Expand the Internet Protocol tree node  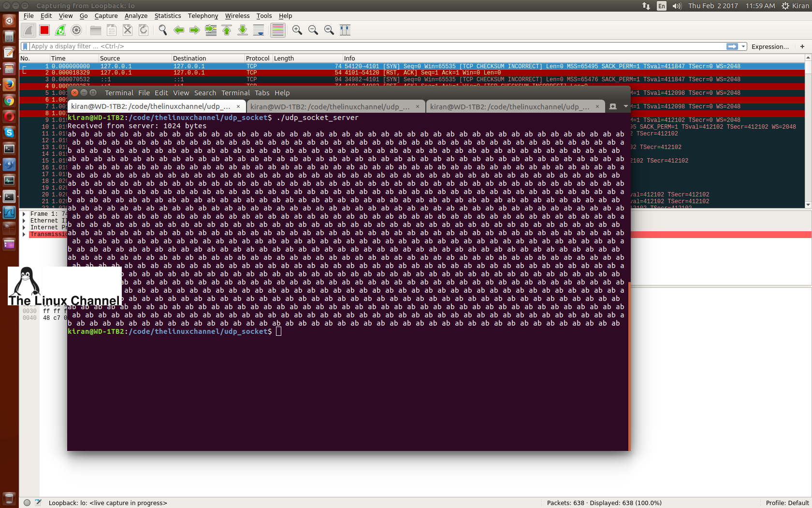24,227
